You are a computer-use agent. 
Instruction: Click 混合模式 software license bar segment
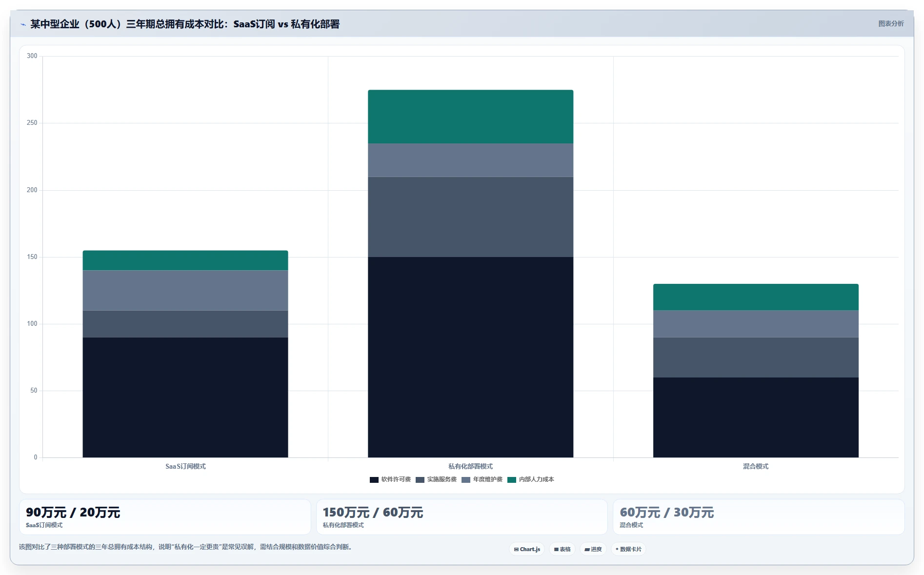[x=756, y=417]
